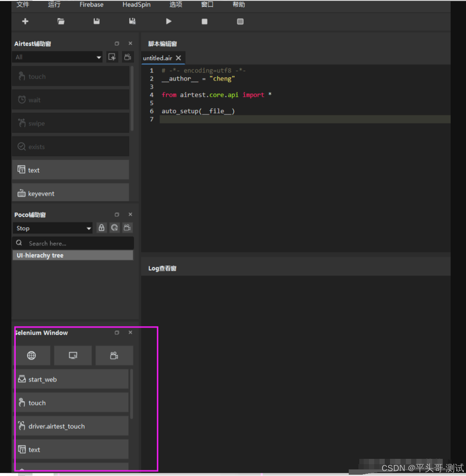Open the 窗口 menu
This screenshot has width=466, height=476.
click(207, 4)
